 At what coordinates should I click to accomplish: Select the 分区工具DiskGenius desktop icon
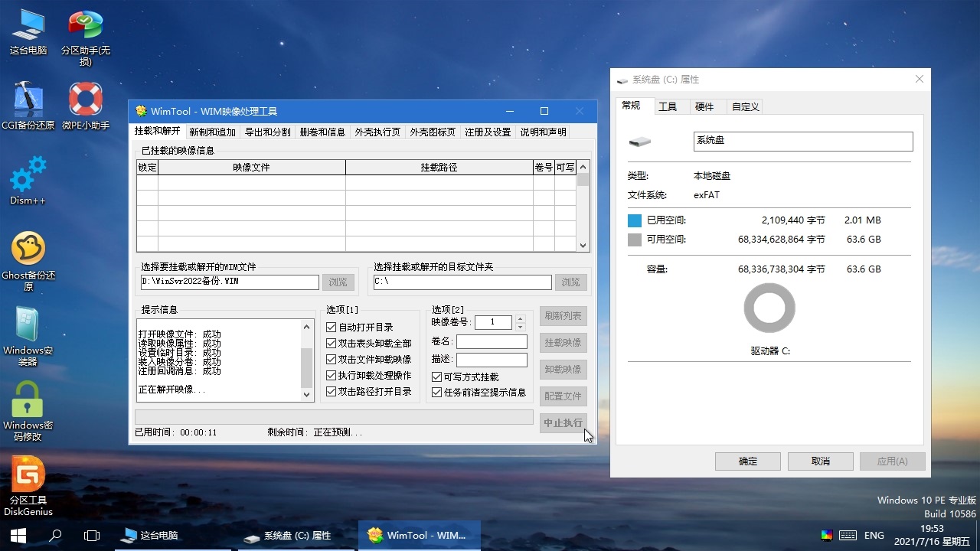pos(28,486)
